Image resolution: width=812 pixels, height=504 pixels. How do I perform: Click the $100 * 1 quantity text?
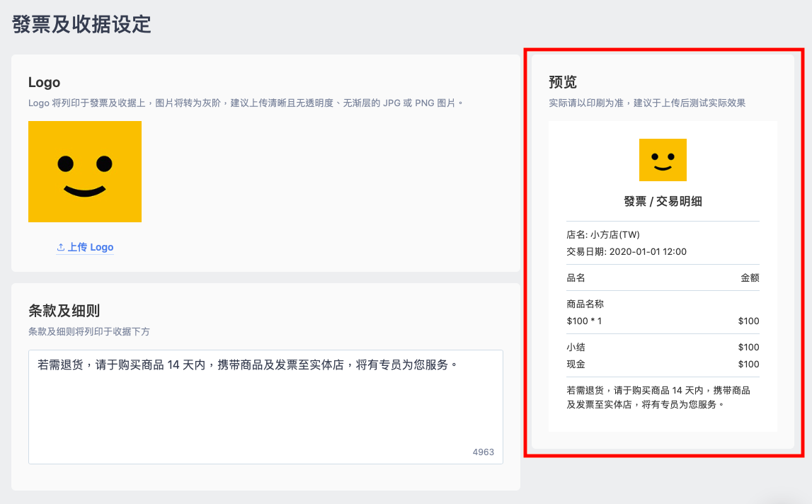pos(584,321)
